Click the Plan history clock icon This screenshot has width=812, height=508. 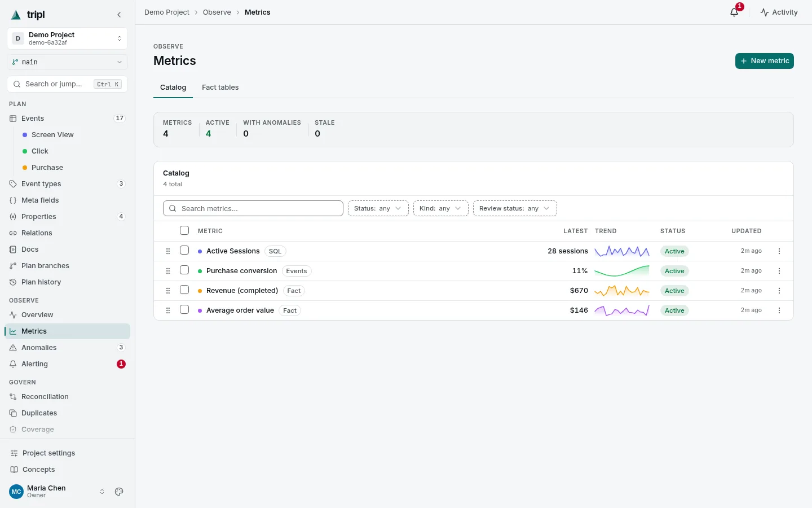[13, 282]
